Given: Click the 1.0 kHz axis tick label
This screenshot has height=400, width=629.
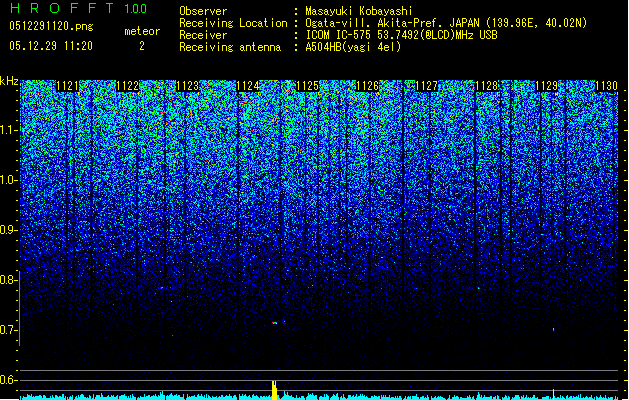Looking at the screenshot, I should pos(8,180).
